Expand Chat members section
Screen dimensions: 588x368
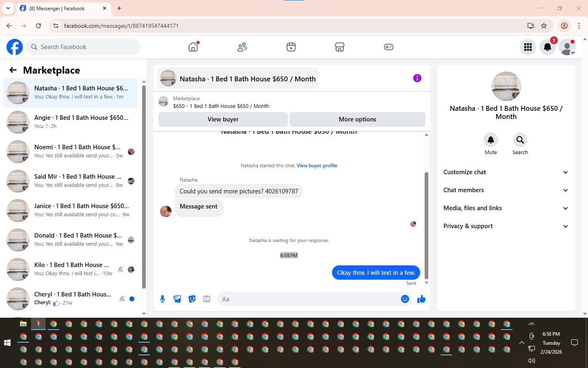click(x=506, y=190)
